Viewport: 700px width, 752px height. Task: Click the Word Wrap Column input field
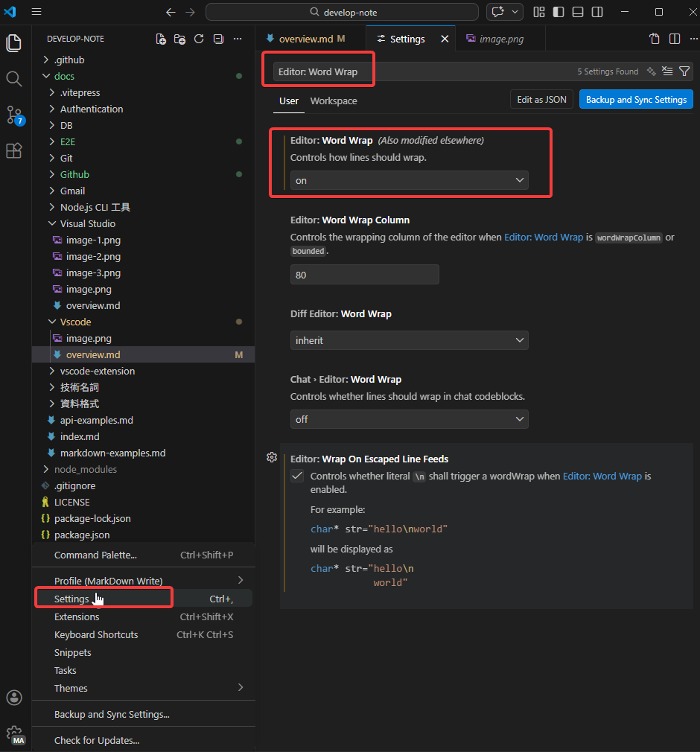coord(364,275)
